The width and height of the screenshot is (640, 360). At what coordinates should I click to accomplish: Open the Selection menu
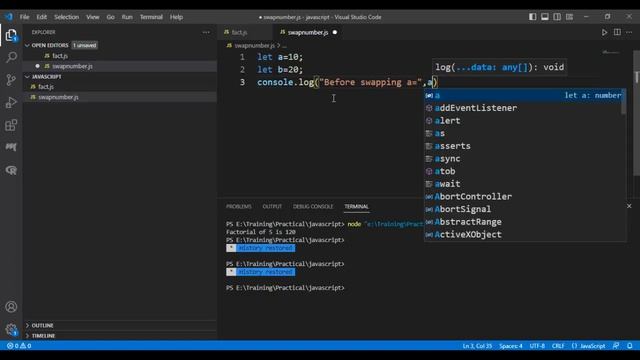pyautogui.click(x=67, y=17)
